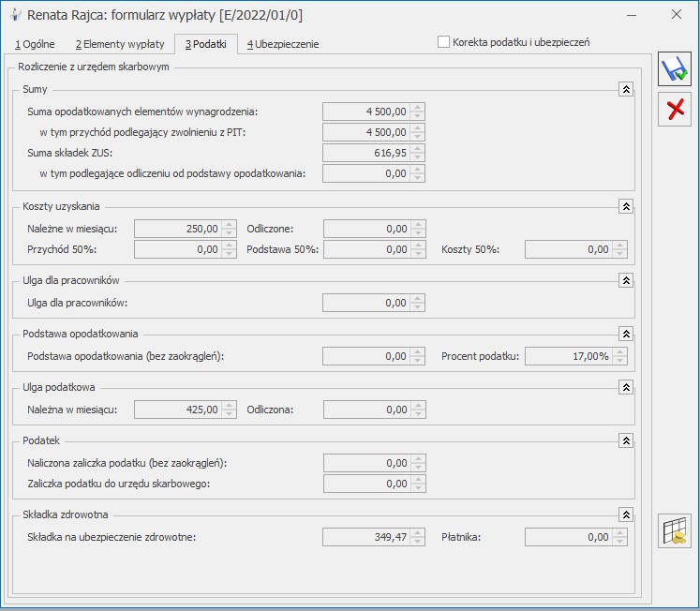Decrease Suma składek ZUS with down arrow

(x=417, y=157)
